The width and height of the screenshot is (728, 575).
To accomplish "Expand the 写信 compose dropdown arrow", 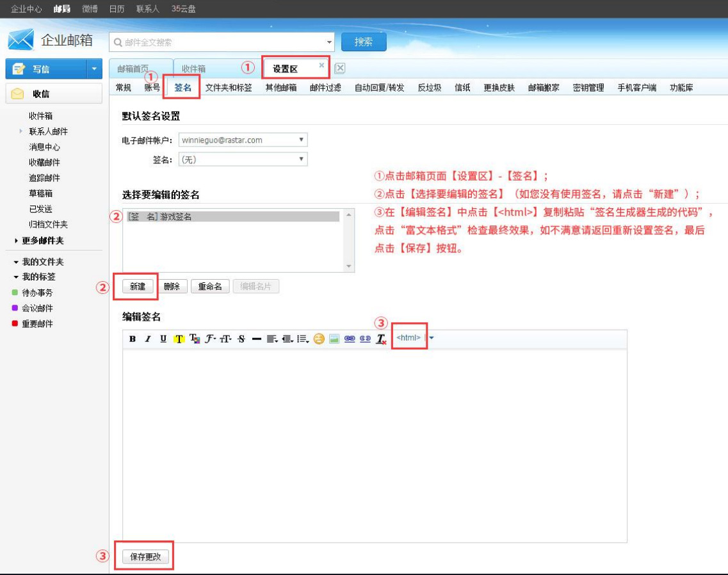I will click(x=95, y=69).
